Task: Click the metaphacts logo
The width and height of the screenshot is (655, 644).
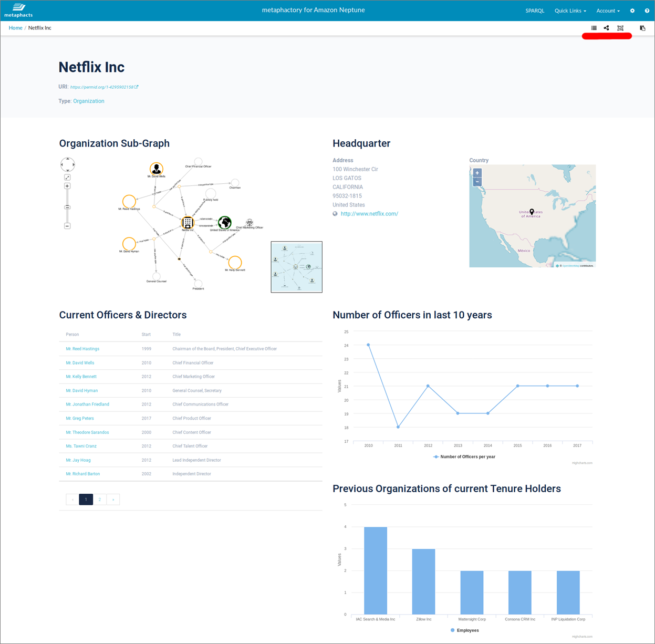Action: (x=18, y=10)
